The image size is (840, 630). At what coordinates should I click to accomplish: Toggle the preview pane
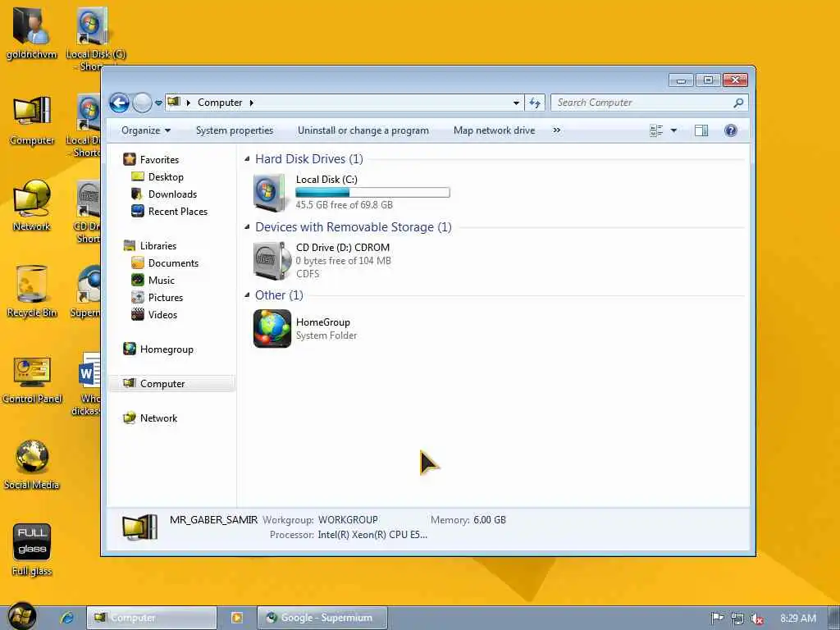[701, 130]
